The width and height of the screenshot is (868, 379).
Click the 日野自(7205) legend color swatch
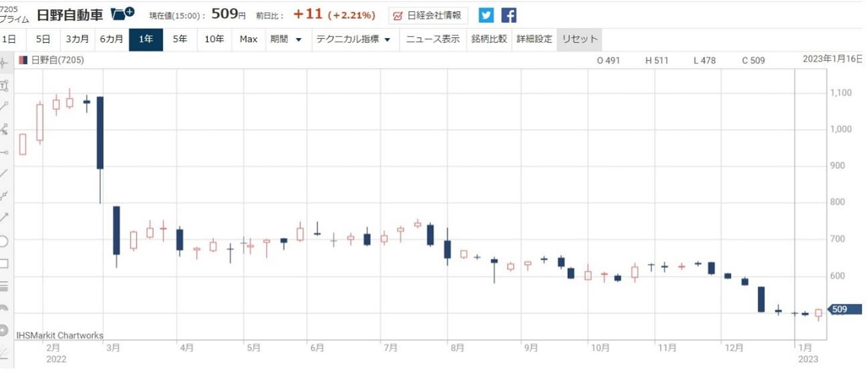point(23,60)
